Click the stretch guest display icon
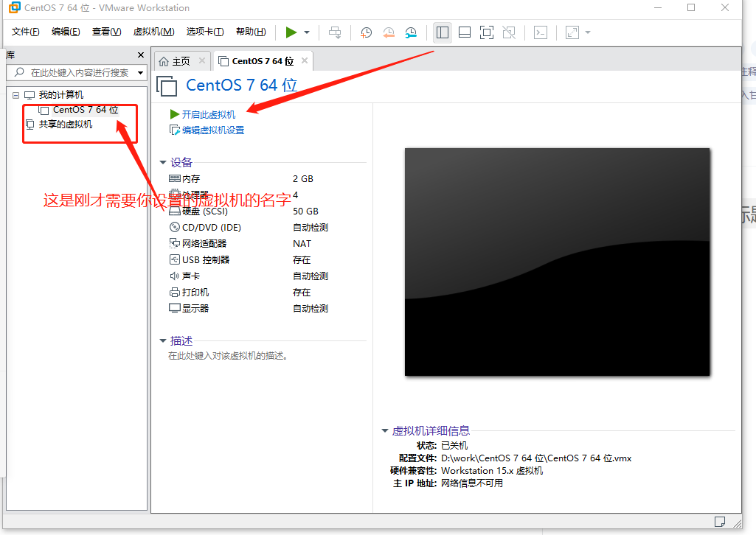The width and height of the screenshot is (756, 535). pyautogui.click(x=572, y=32)
